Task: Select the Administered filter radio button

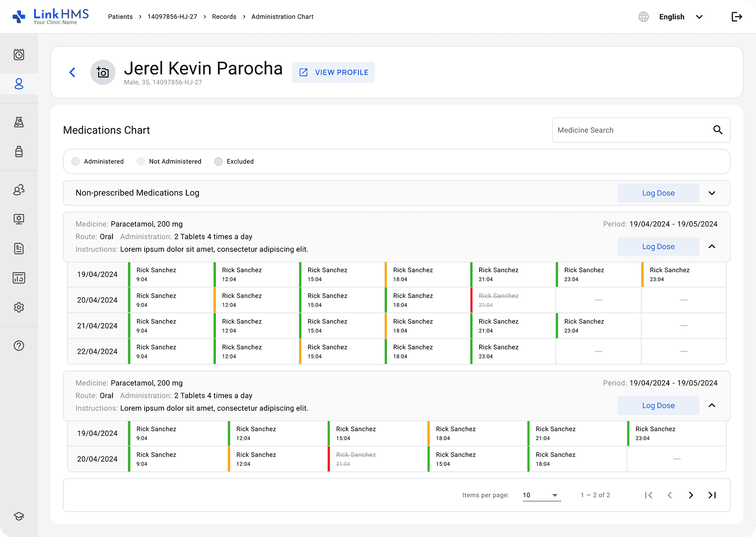Action: (76, 162)
